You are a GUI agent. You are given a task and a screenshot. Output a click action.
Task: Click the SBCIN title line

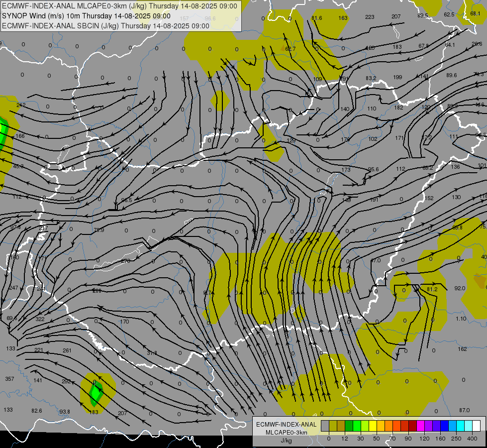click(105, 26)
